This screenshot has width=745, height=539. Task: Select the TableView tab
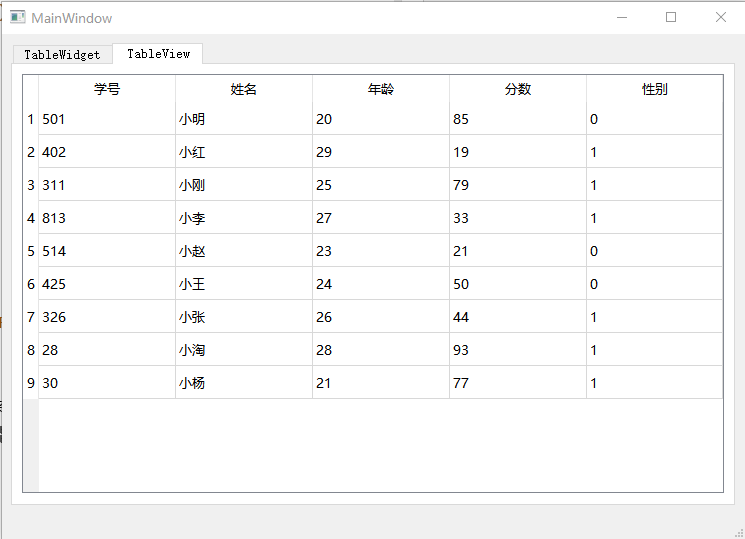[x=158, y=54]
